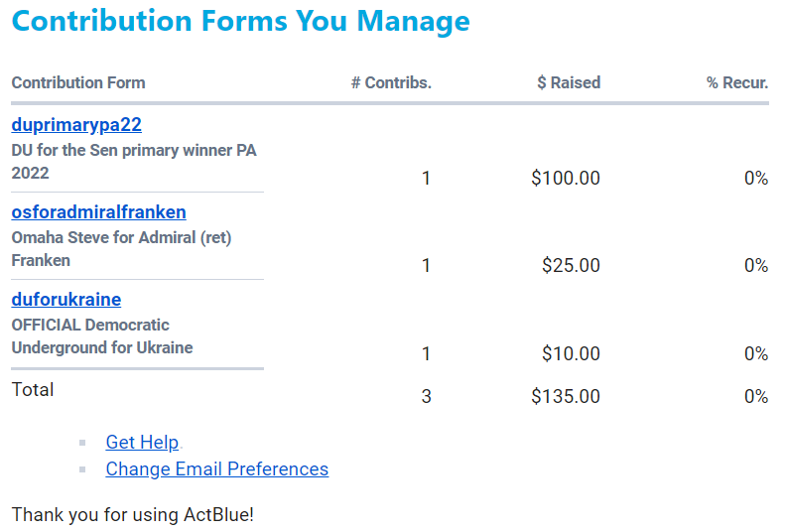Screen dimensions: 785x532
Task: Click the $25.00 raised amount
Action: pos(571,266)
